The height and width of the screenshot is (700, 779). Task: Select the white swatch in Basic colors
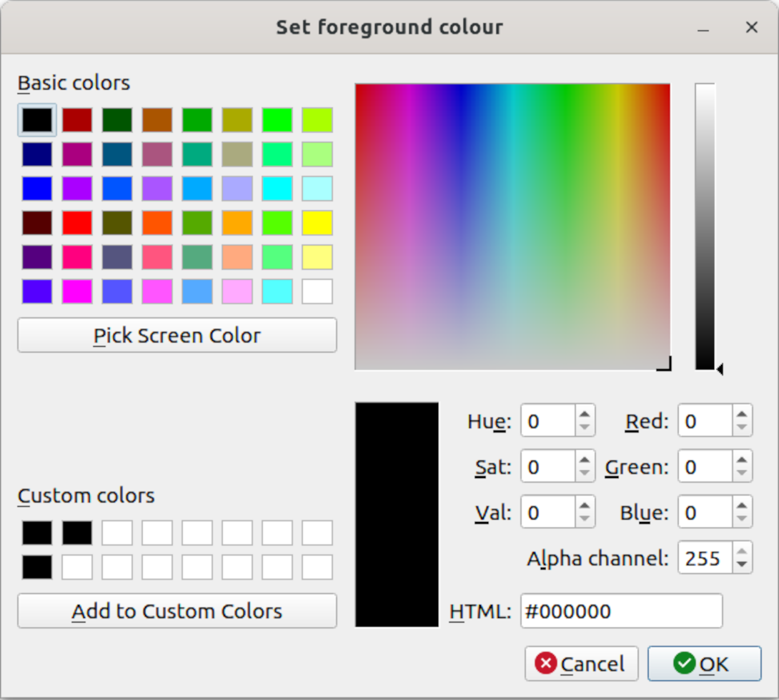317,291
